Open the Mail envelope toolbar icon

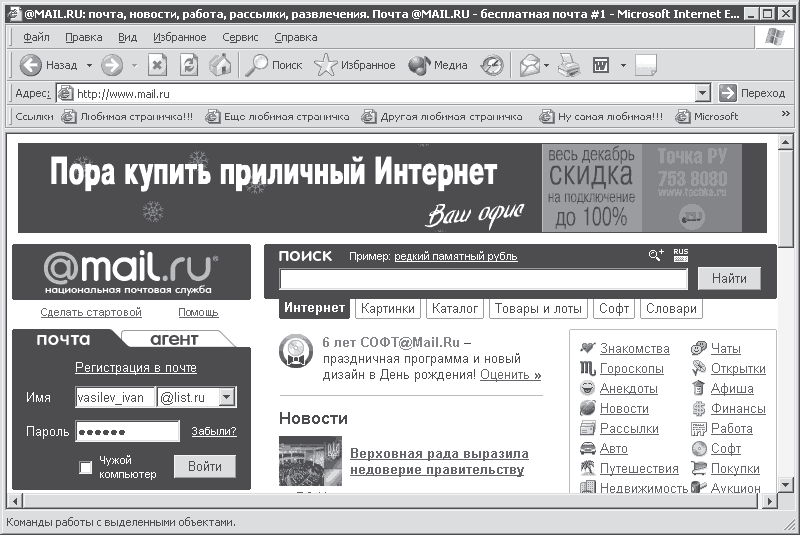click(x=530, y=65)
